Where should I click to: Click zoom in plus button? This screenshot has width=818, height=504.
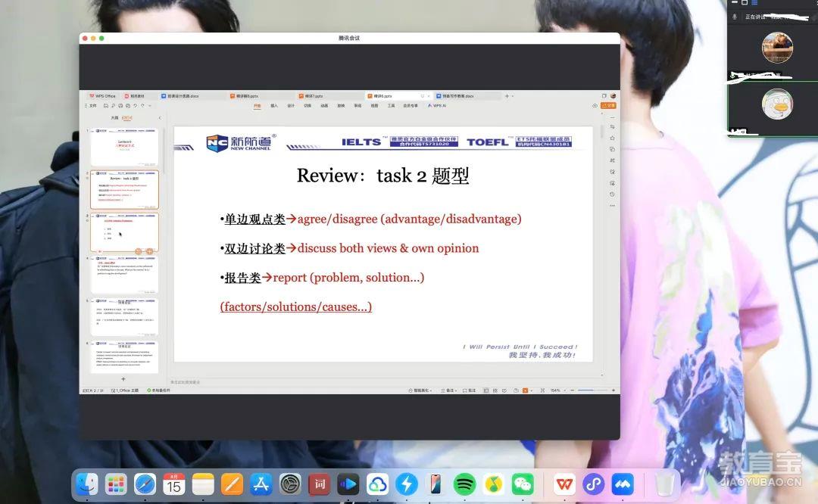tap(613, 390)
